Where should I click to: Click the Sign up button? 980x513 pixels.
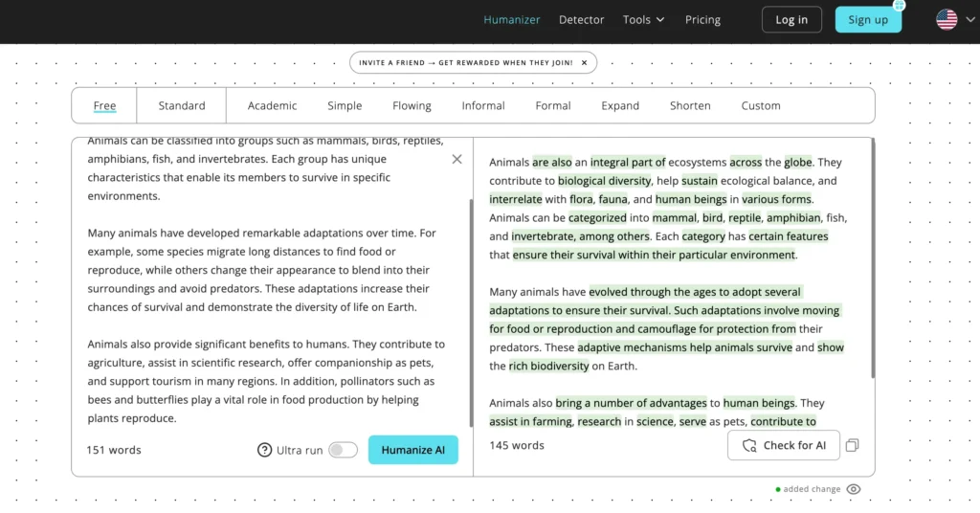[867, 19]
